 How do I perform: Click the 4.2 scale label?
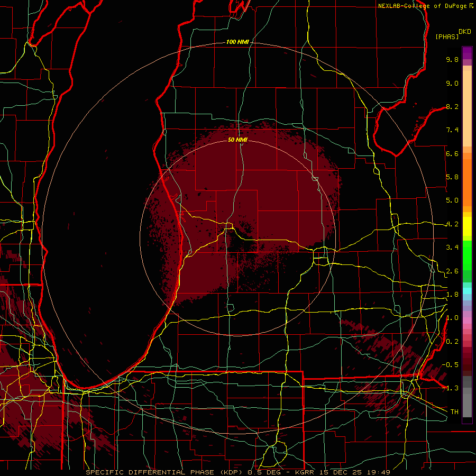452,224
